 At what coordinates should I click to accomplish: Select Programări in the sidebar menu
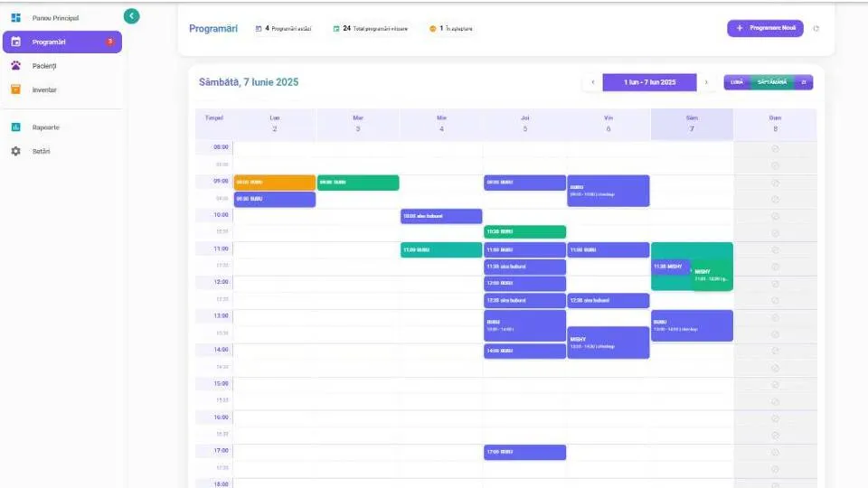(62, 42)
